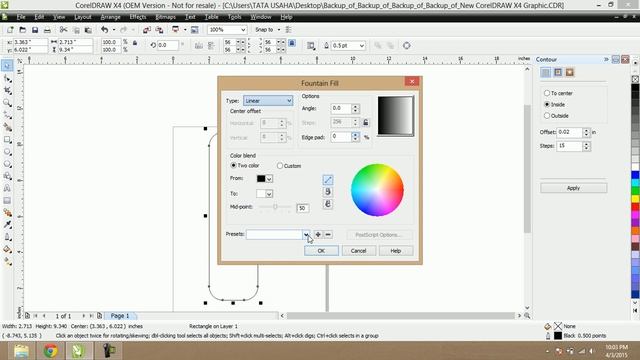Screen dimensions: 640x360
Task: Select the Ellipse tool in the toolbox
Action: [7, 152]
